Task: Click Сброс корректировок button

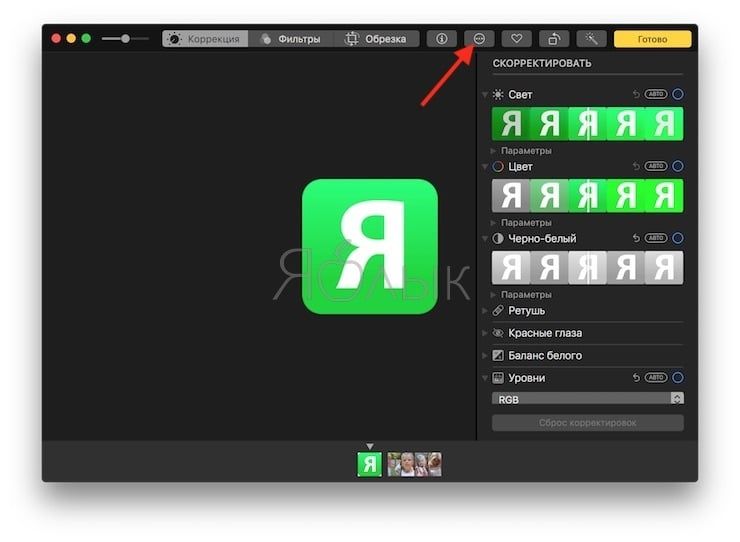Action: (588, 423)
